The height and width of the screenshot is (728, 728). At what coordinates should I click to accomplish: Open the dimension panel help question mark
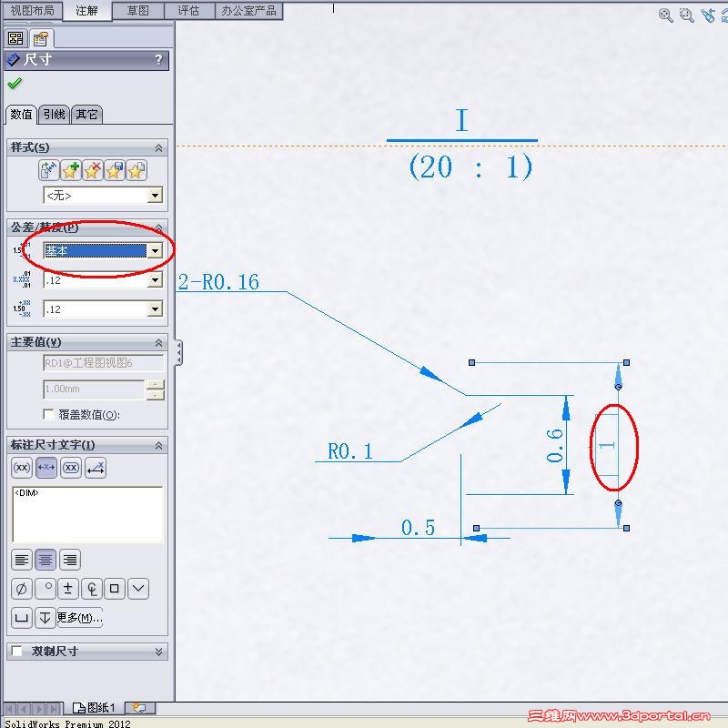coord(158,59)
